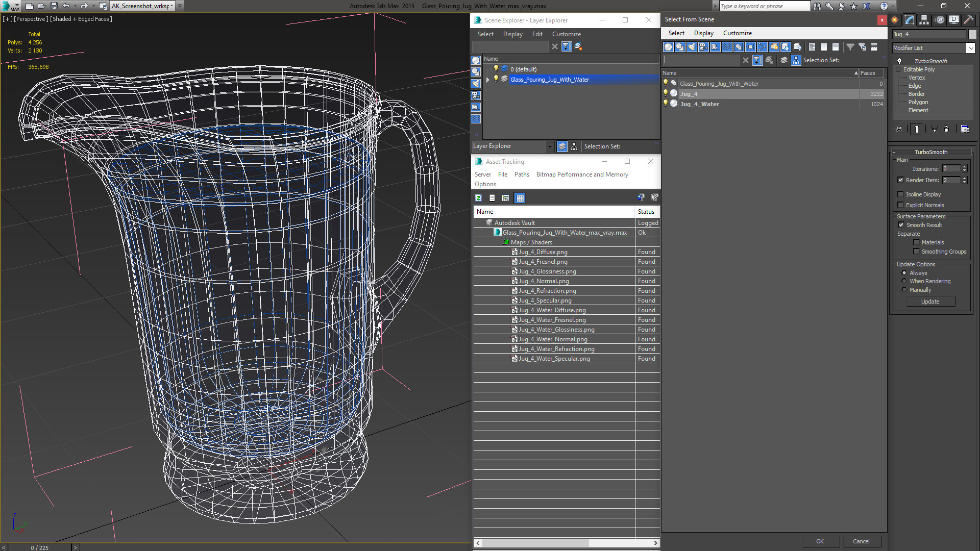Image resolution: width=980 pixels, height=551 pixels.
Task: Refresh the Asset Tracking list
Action: point(478,198)
